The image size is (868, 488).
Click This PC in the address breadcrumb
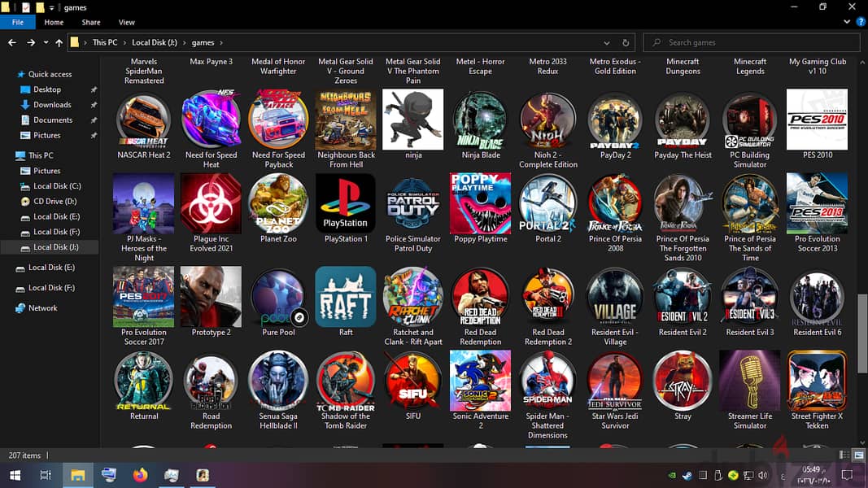pyautogui.click(x=105, y=42)
